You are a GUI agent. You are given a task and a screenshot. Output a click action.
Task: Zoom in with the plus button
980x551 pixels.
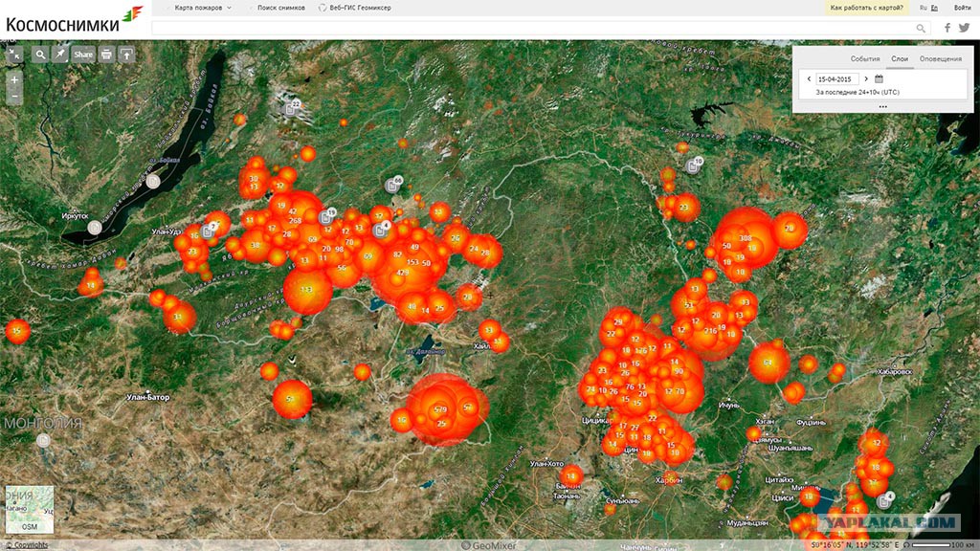(x=14, y=80)
